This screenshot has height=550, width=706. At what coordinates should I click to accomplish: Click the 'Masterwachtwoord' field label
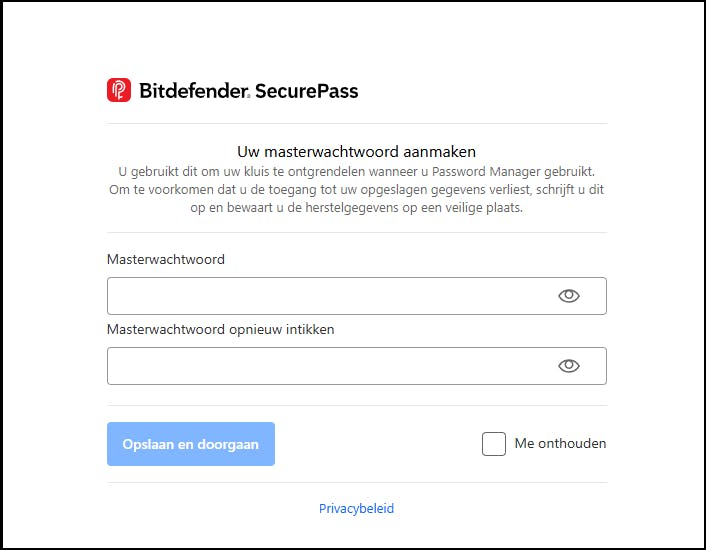point(166,259)
